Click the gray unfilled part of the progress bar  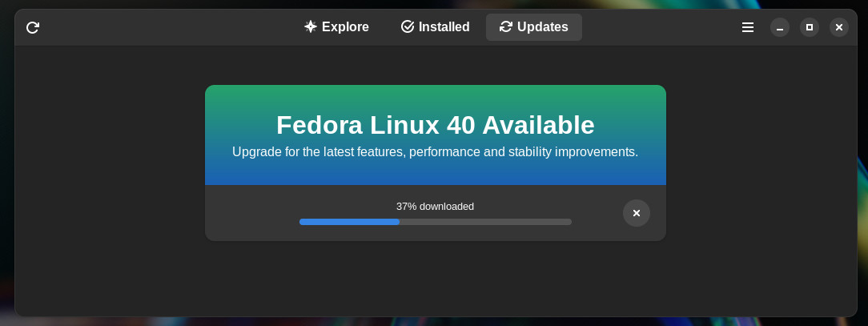pos(485,222)
